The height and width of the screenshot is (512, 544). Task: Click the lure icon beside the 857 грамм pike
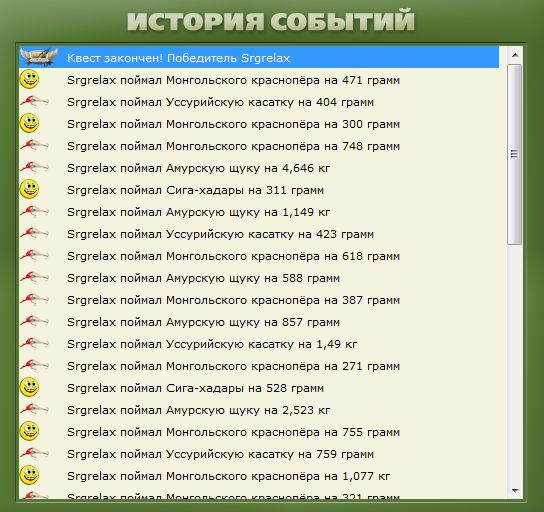coord(34,321)
